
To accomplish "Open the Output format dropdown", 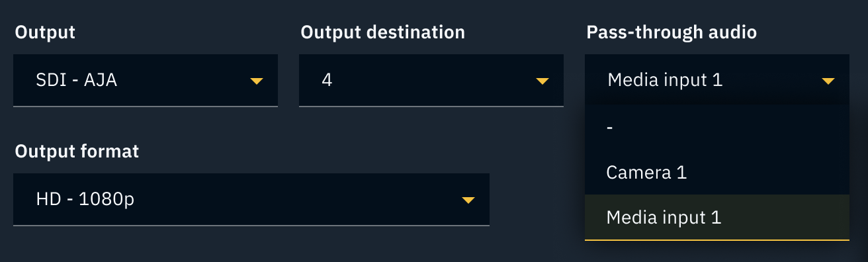I will pyautogui.click(x=251, y=199).
